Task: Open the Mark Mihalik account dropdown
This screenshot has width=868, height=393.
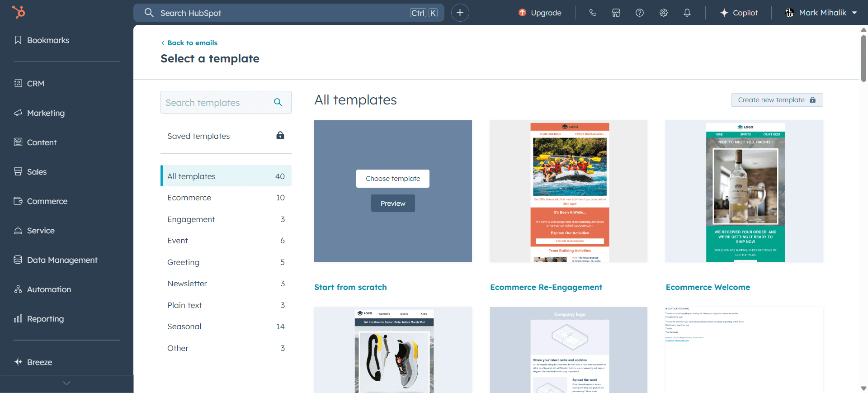Action: tap(821, 13)
